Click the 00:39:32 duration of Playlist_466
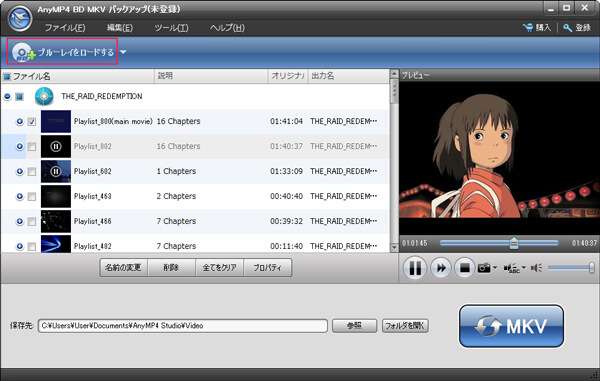 point(286,221)
